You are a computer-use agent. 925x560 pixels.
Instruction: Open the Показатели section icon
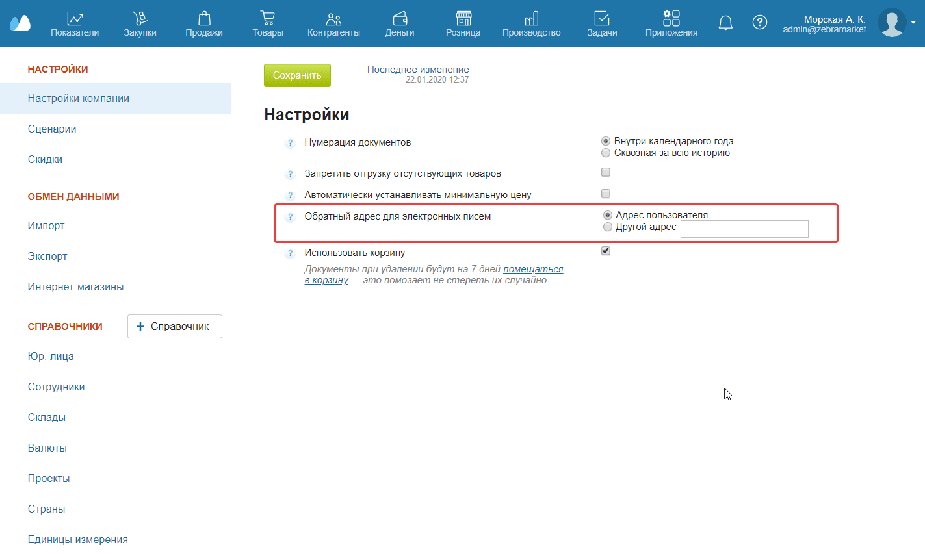coord(75,18)
